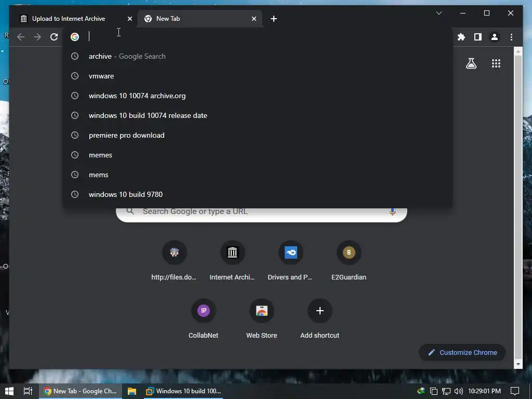The image size is (532, 399).
Task: Select the 'memes' suggestion
Action: tap(258, 155)
